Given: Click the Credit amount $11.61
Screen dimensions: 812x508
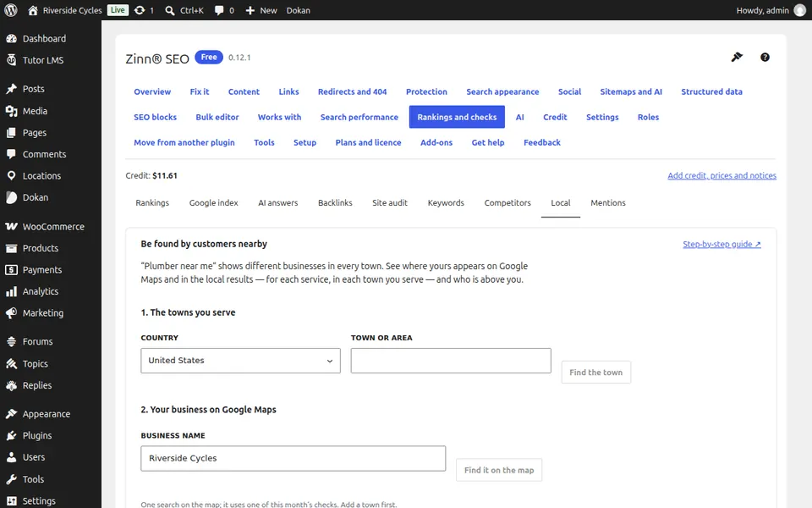Looking at the screenshot, I should (165, 176).
